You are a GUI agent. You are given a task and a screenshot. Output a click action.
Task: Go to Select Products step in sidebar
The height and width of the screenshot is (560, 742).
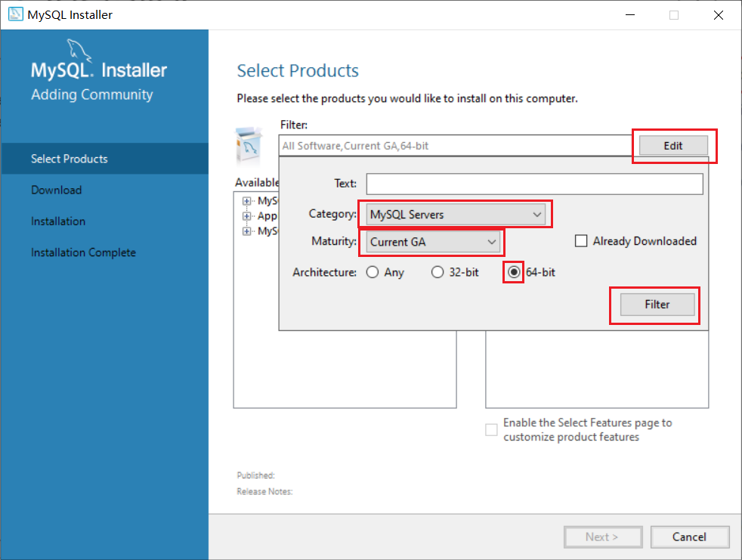click(x=104, y=159)
